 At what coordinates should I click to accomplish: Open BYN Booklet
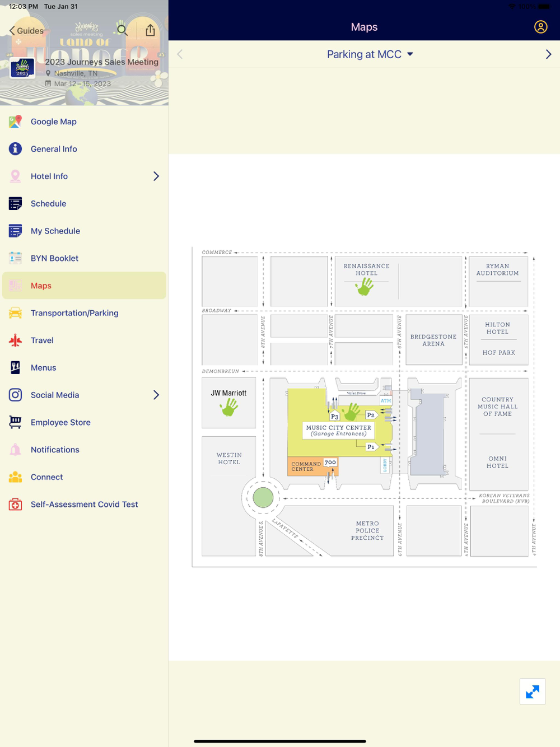pyautogui.click(x=84, y=258)
